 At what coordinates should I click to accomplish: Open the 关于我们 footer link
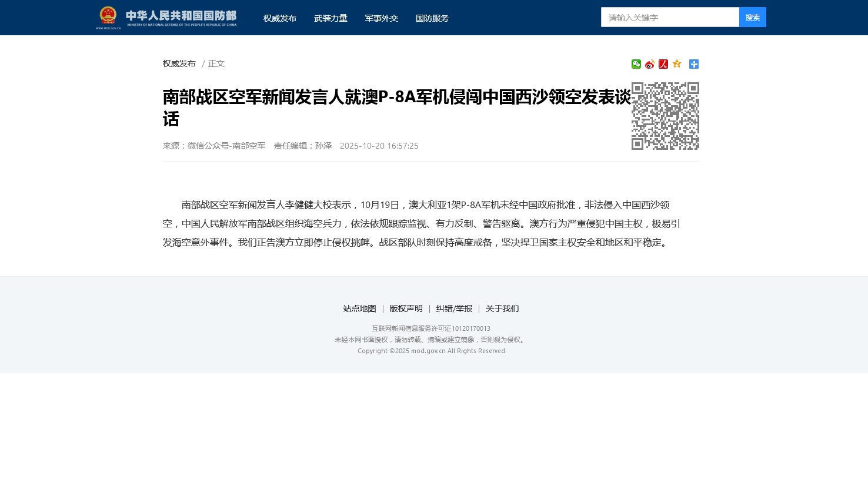coord(502,308)
